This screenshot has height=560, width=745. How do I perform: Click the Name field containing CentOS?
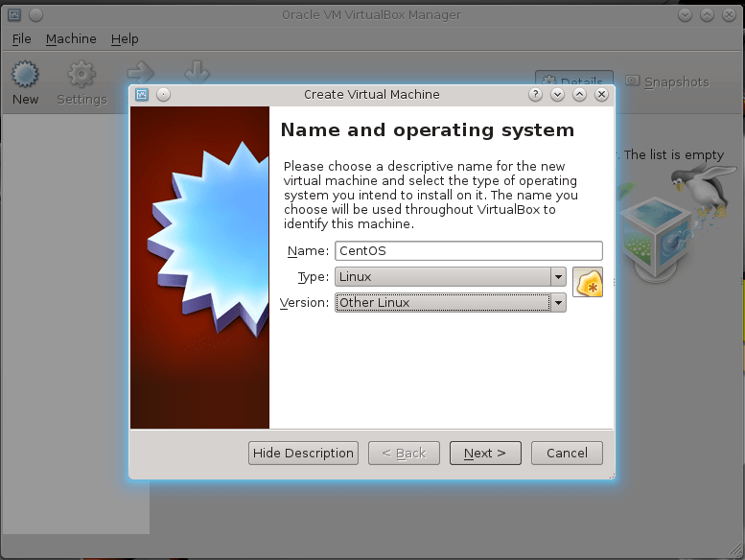[469, 251]
